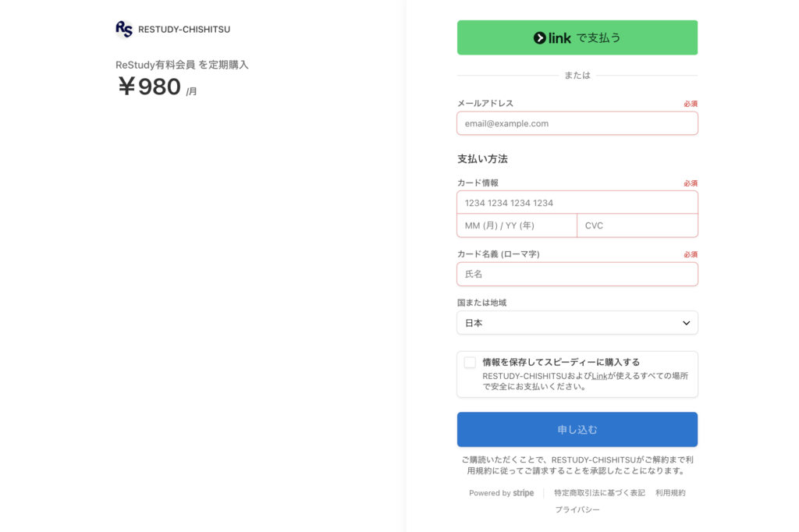Open the Powered by Stripe link
This screenshot has width=799, height=532.
(x=502, y=493)
